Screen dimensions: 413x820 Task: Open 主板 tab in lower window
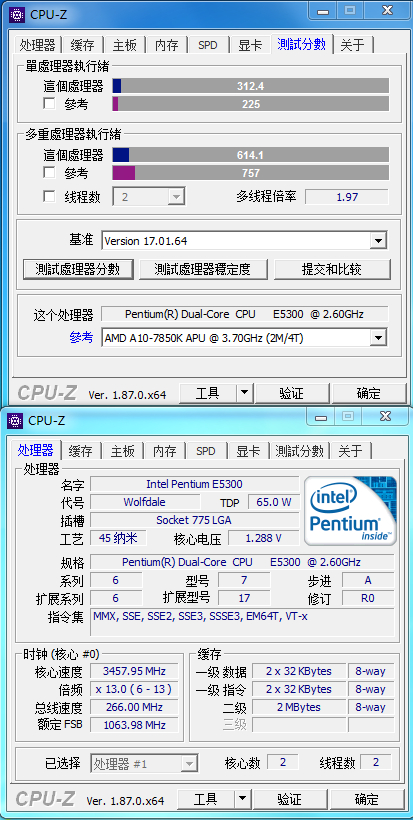[x=122, y=451]
